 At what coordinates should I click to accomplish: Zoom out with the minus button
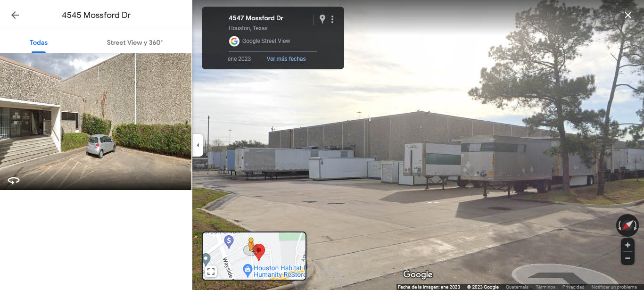coord(627,258)
